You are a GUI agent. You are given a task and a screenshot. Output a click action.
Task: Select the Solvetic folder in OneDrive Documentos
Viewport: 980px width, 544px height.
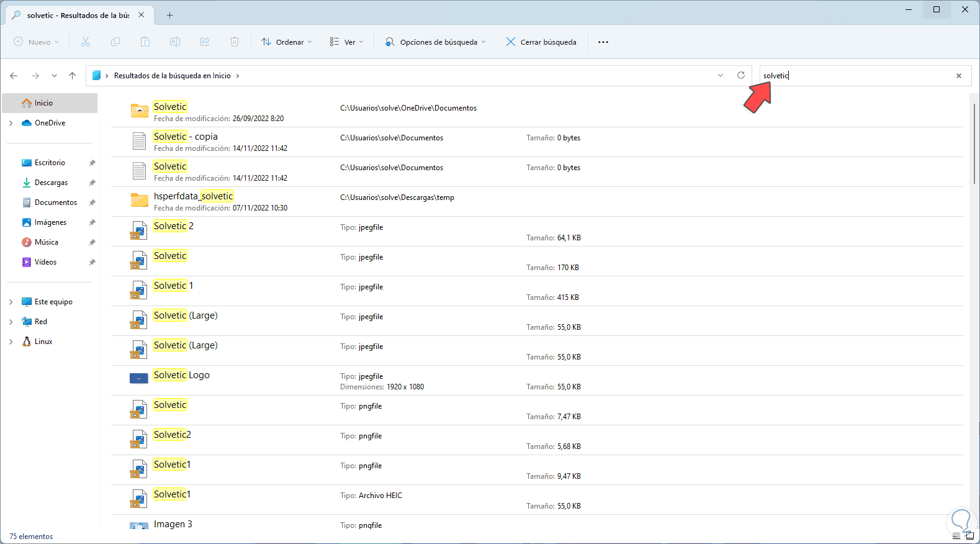coord(537,112)
